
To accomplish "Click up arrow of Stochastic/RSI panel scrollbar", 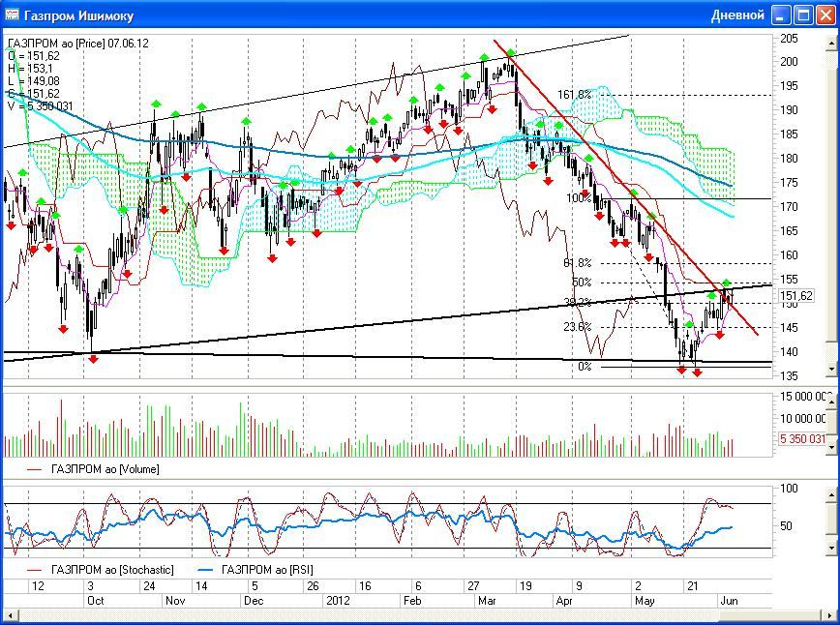I will click(831, 494).
